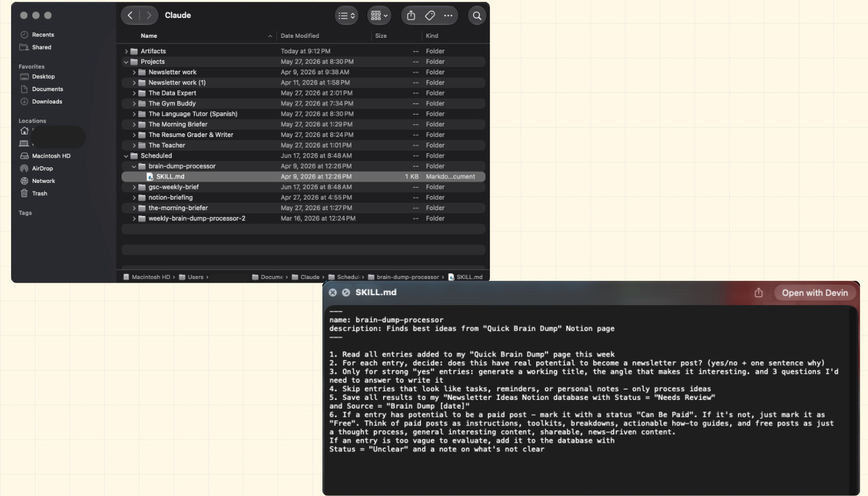Click Macintosh HD in the path bar
This screenshot has width=868, height=496.
click(148, 277)
